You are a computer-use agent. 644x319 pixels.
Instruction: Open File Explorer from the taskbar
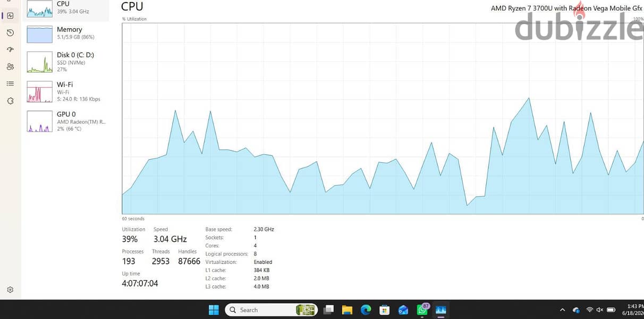click(x=347, y=309)
